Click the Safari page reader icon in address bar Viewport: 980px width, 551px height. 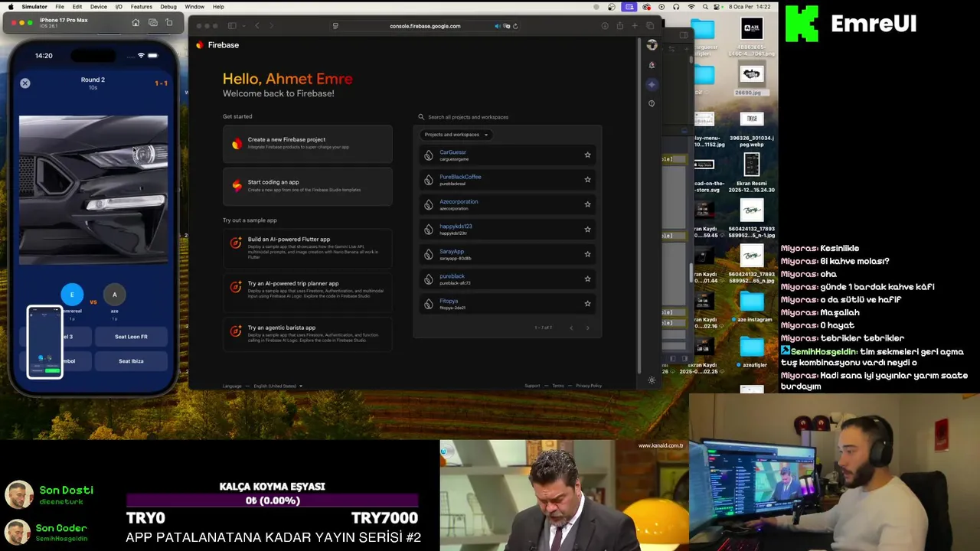click(x=335, y=26)
